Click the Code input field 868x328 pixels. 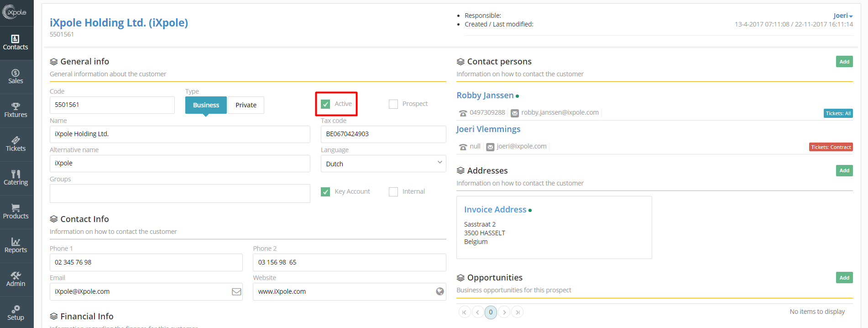(112, 105)
